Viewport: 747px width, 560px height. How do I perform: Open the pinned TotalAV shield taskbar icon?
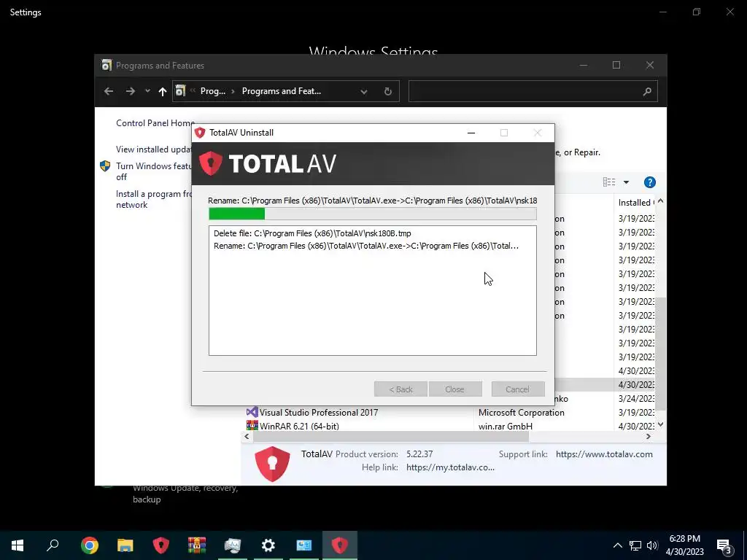click(161, 545)
